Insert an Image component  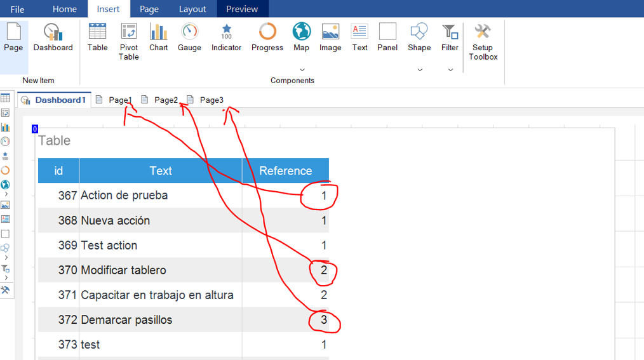coord(330,37)
